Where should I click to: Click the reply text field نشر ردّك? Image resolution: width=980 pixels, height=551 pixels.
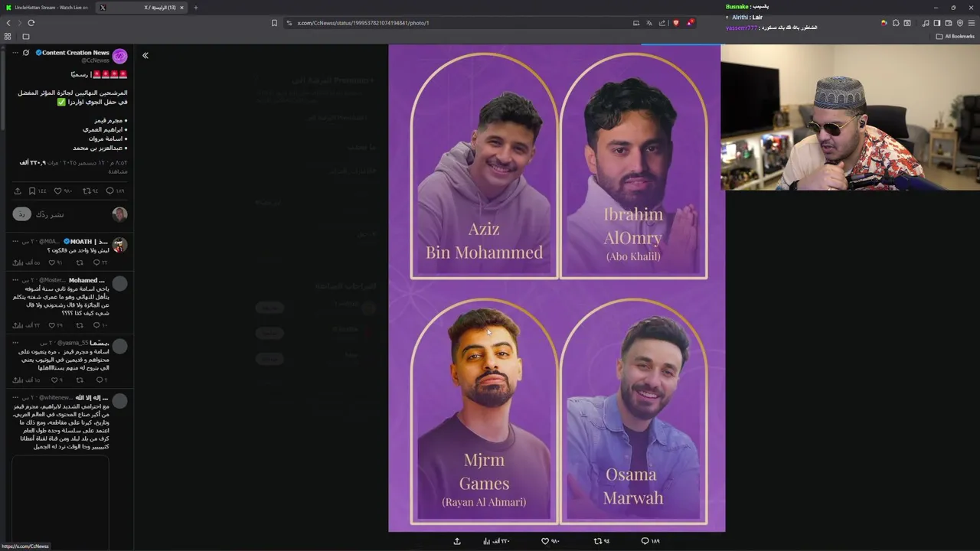point(51,214)
